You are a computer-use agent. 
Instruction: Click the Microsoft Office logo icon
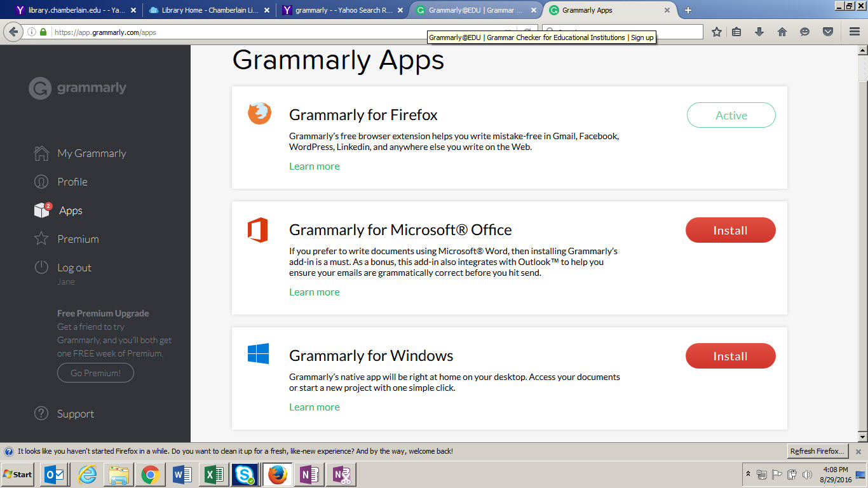click(x=257, y=230)
